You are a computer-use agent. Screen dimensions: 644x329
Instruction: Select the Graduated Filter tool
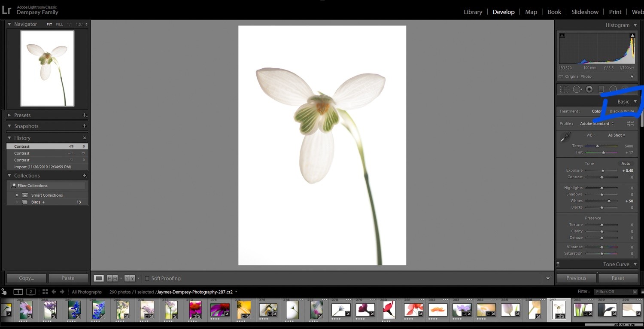(x=601, y=89)
